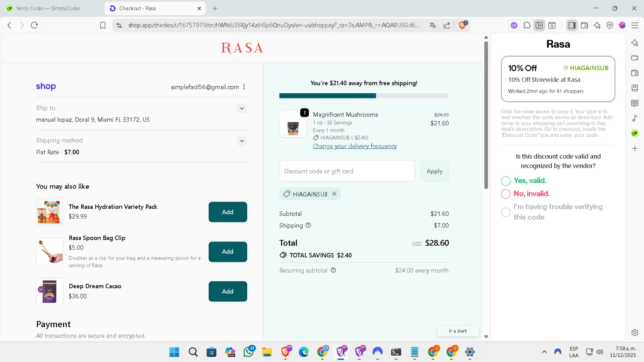Select 'I'm having trouble verifying' option
The height and width of the screenshot is (362, 644).
(506, 212)
